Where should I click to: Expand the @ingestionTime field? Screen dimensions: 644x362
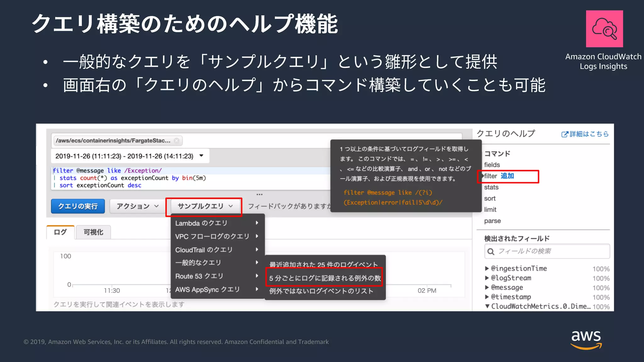(x=487, y=268)
